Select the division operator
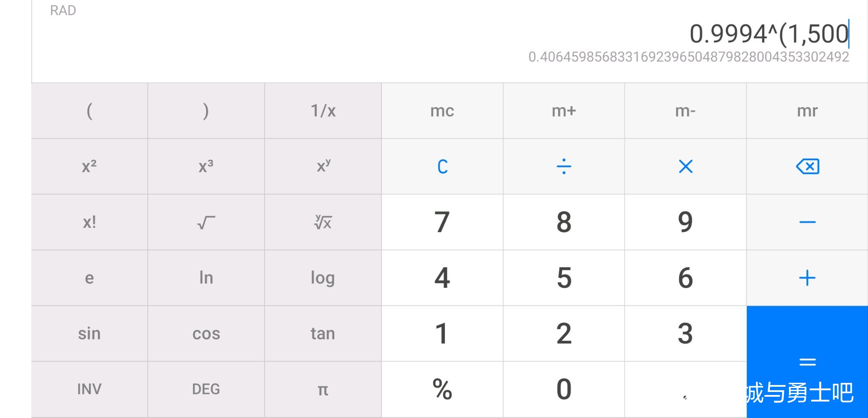 click(564, 166)
